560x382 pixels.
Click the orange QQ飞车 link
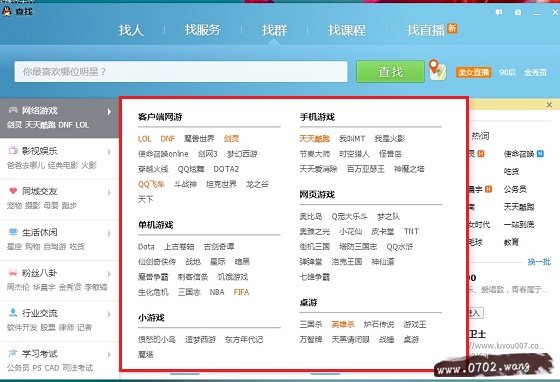tap(151, 184)
